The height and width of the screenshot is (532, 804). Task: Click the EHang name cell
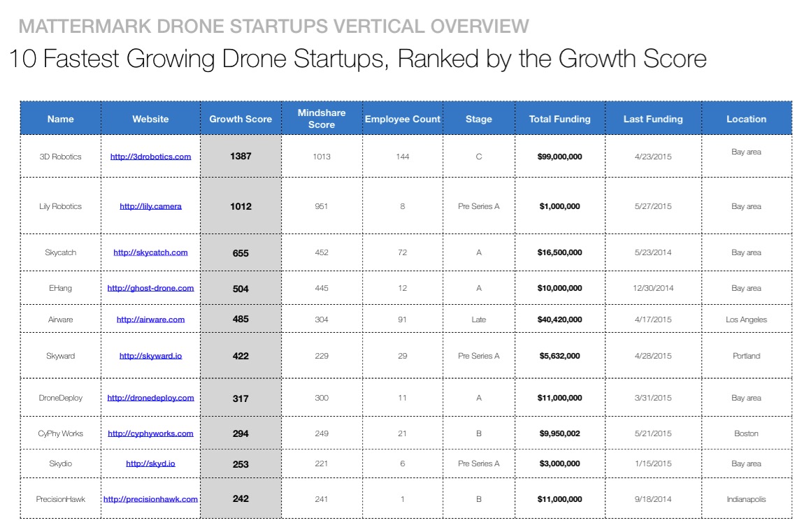click(x=61, y=288)
